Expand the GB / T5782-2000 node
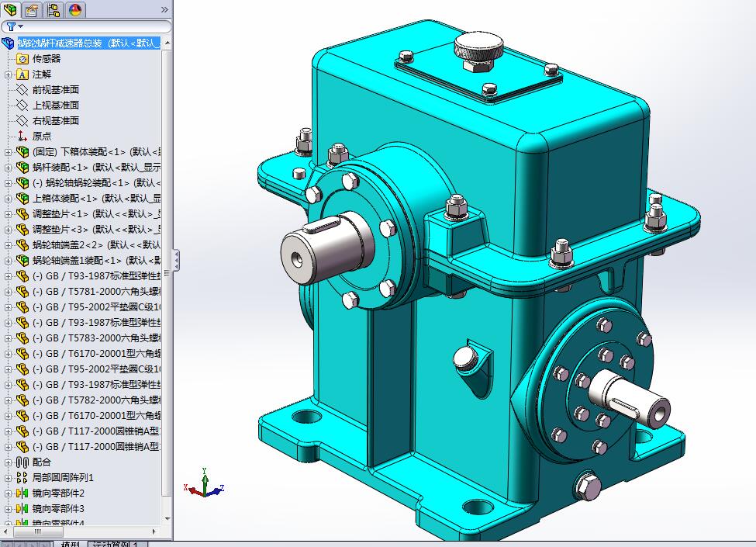The image size is (756, 547). (x=8, y=400)
